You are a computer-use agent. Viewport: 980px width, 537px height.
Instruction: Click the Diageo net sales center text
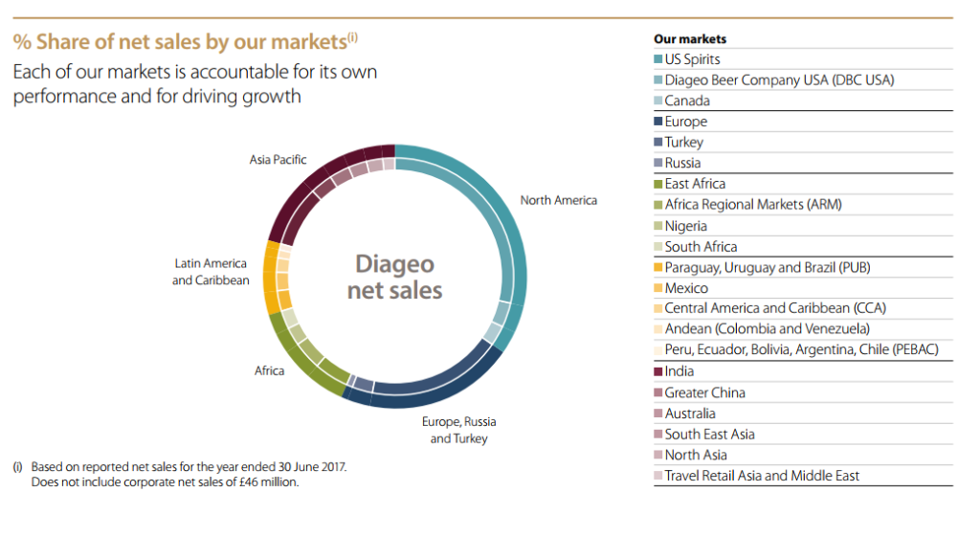pyautogui.click(x=394, y=276)
